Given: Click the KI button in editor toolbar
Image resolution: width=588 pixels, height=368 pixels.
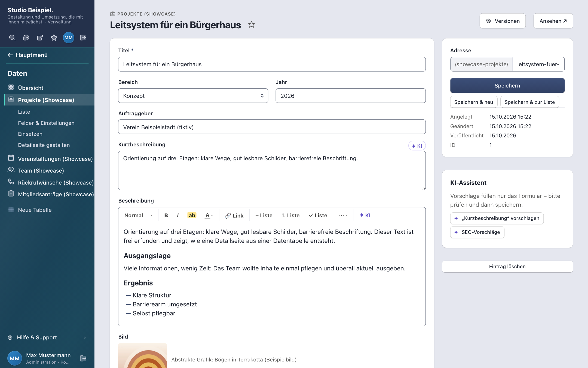Looking at the screenshot, I should [365, 215].
